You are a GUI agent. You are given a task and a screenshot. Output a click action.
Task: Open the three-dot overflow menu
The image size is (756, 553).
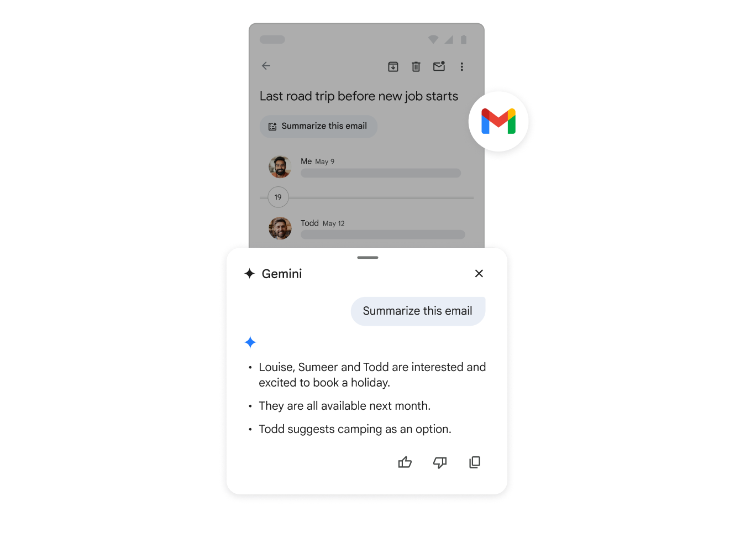(x=462, y=67)
